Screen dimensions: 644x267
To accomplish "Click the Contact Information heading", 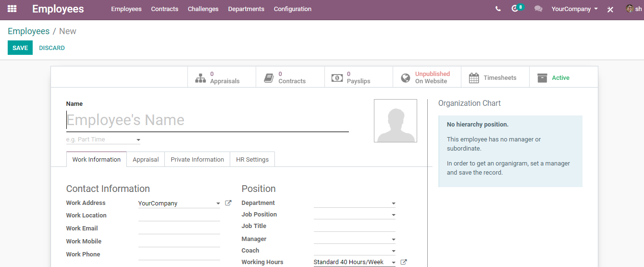I will coord(108,189).
